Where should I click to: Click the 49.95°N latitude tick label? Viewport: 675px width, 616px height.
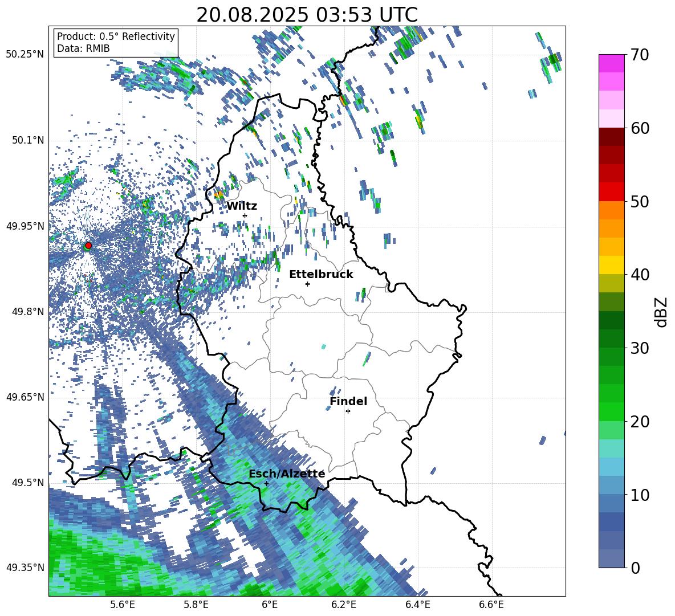coord(25,226)
